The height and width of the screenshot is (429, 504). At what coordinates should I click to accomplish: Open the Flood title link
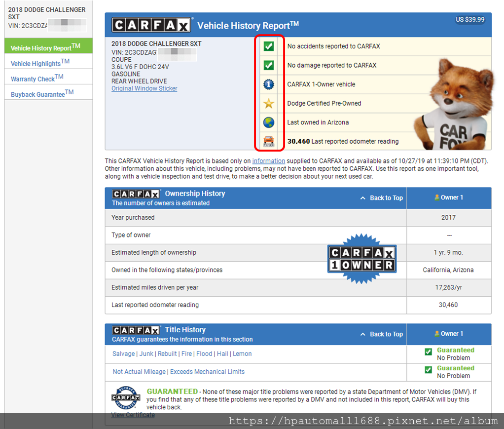pos(204,353)
